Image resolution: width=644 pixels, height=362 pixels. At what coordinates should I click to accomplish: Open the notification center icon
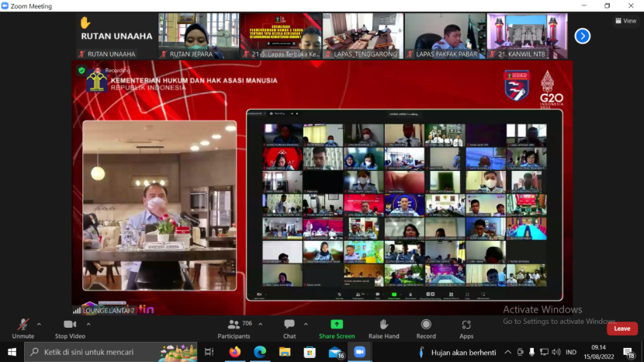pyautogui.click(x=628, y=352)
